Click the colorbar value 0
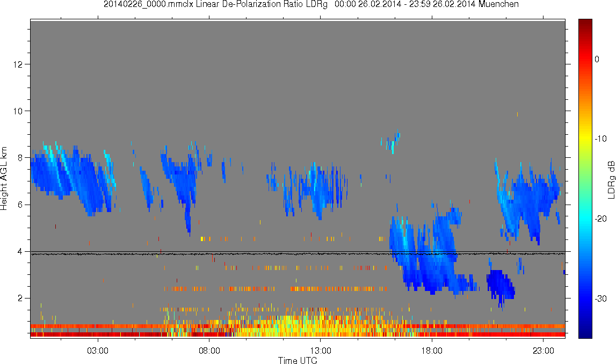This screenshot has width=616, height=364. 597,59
